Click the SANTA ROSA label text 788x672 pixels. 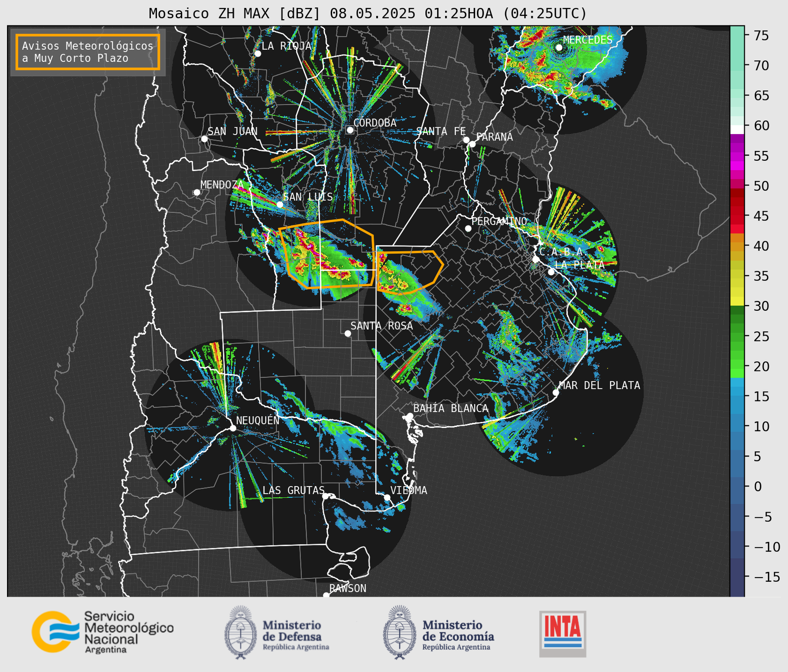(382, 326)
